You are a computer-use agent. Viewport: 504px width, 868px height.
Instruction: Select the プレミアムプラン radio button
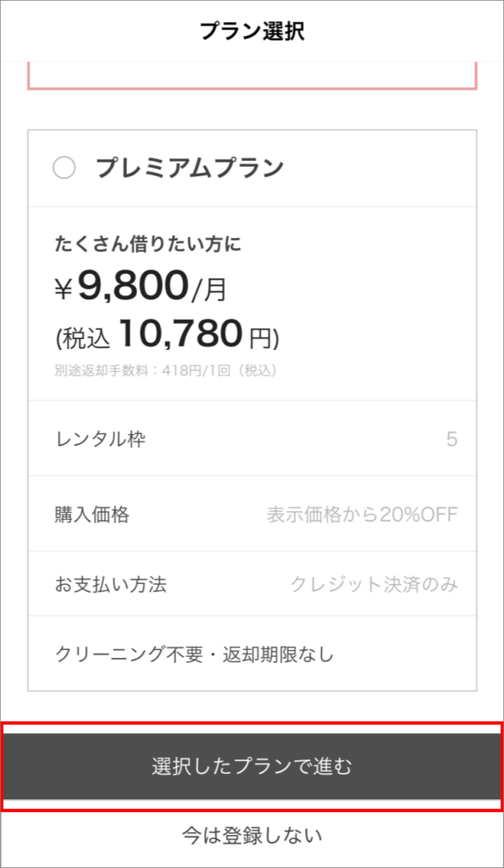64,168
